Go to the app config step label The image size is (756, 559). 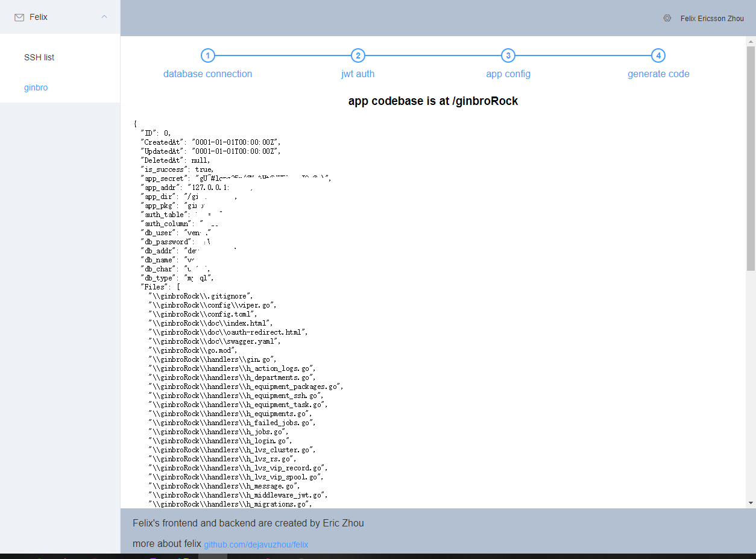click(508, 74)
